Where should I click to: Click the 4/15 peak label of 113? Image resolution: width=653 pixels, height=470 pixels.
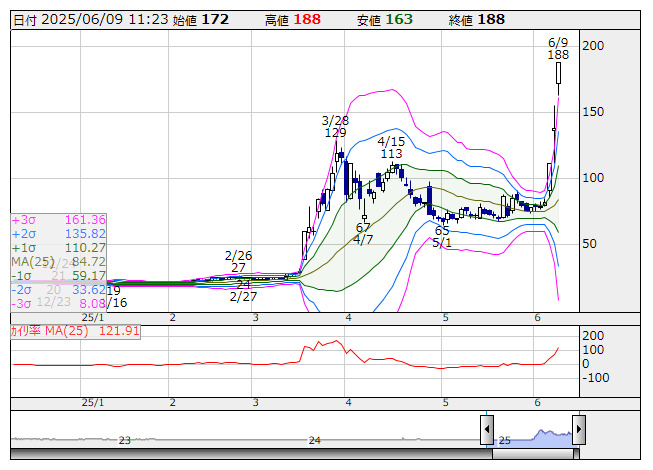pos(391,153)
